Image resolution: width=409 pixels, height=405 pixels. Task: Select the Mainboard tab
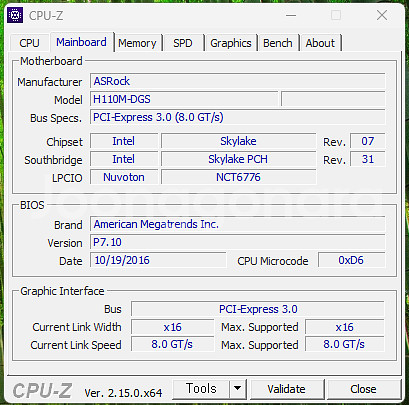[81, 42]
